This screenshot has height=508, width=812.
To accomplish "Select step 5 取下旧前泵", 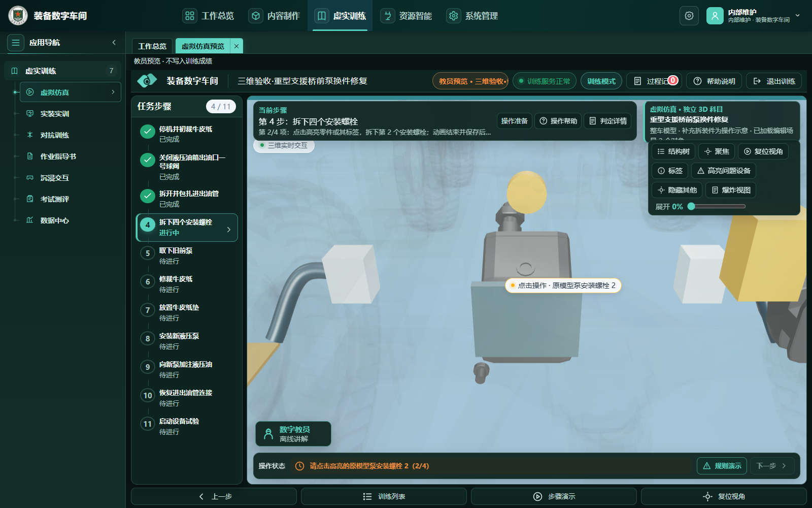I will point(187,256).
